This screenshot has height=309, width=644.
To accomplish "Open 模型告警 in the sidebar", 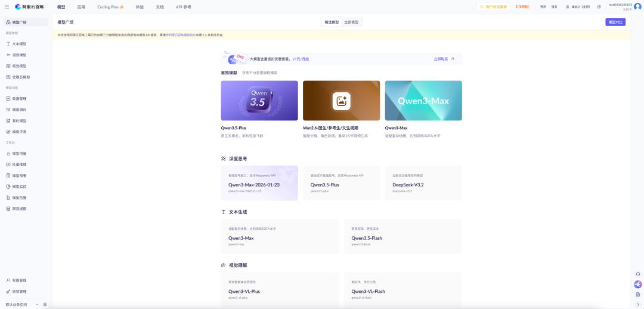I will coord(26,198).
